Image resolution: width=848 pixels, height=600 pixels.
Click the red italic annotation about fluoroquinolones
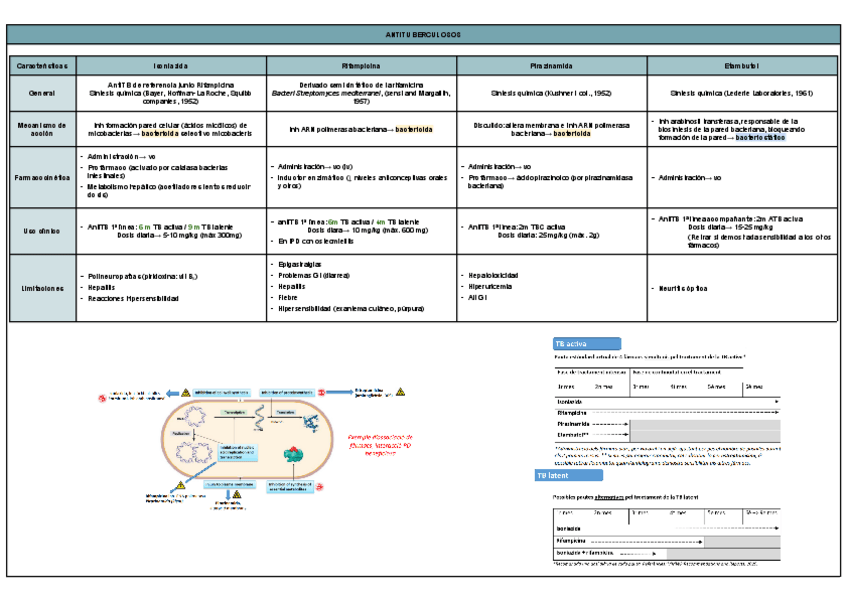(x=381, y=444)
